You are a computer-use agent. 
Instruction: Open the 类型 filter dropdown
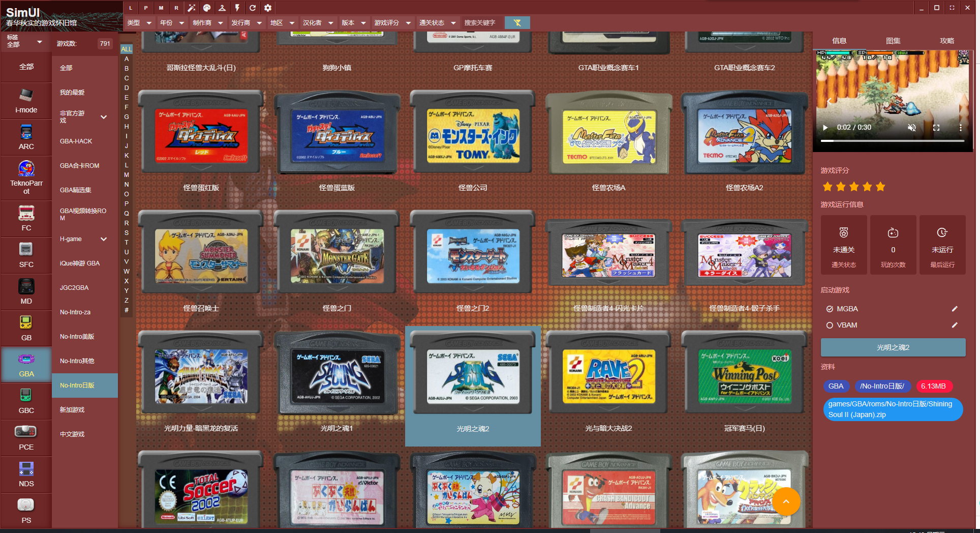point(140,23)
